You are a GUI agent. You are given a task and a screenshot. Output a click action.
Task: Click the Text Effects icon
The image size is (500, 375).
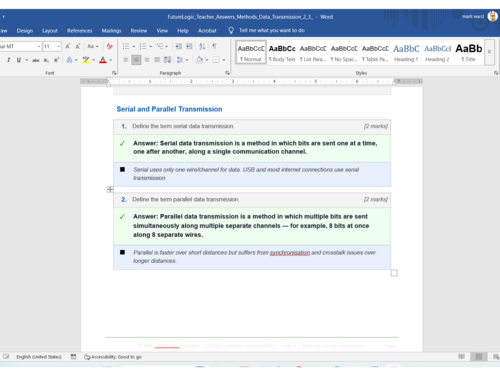pos(69,60)
